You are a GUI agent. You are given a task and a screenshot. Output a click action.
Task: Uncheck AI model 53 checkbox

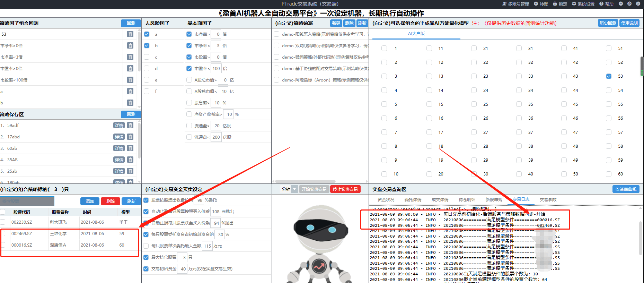point(609,76)
